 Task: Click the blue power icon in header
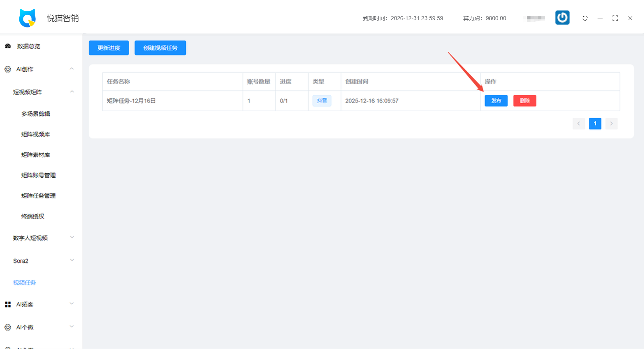pos(562,18)
